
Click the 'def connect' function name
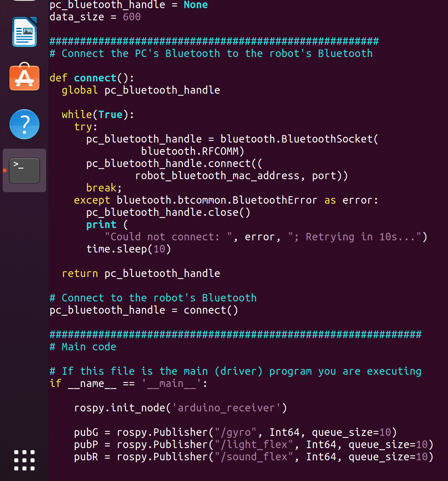95,78
